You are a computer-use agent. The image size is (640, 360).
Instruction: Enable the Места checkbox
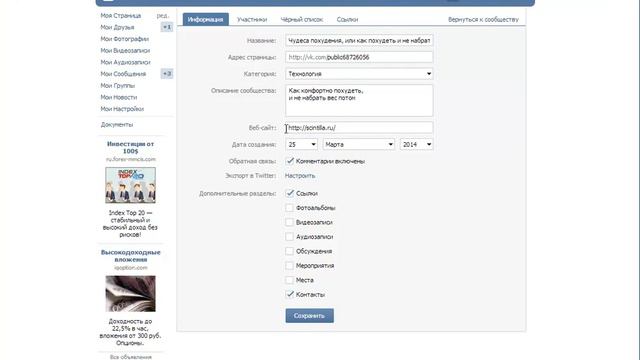tap(289, 280)
